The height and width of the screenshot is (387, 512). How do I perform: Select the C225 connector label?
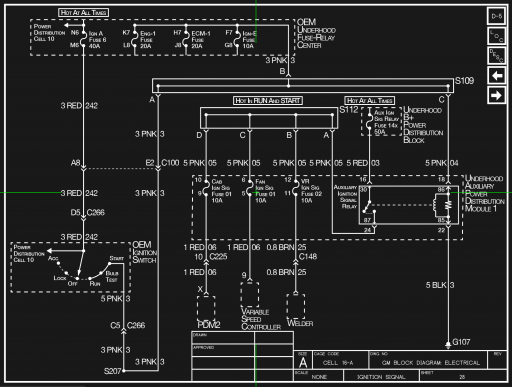(x=218, y=257)
